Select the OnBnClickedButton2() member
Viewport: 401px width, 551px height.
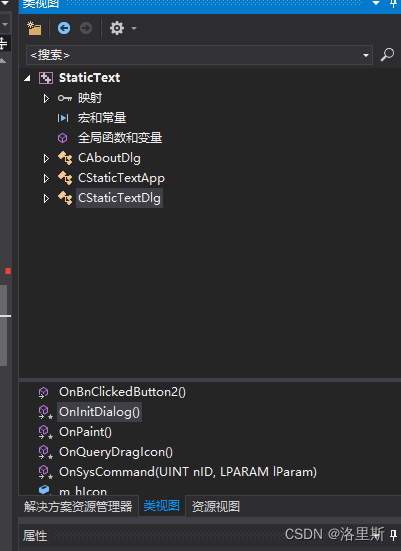tap(122, 392)
